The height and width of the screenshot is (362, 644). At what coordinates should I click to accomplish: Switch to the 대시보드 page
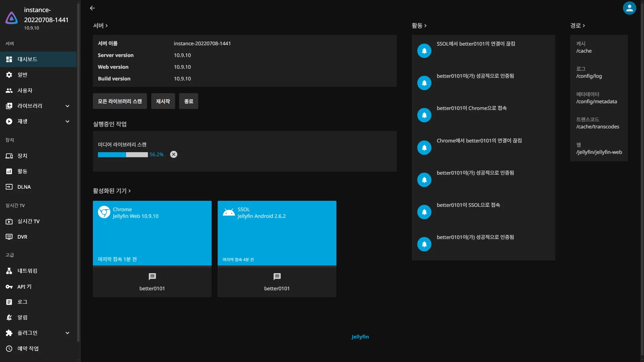(x=27, y=59)
